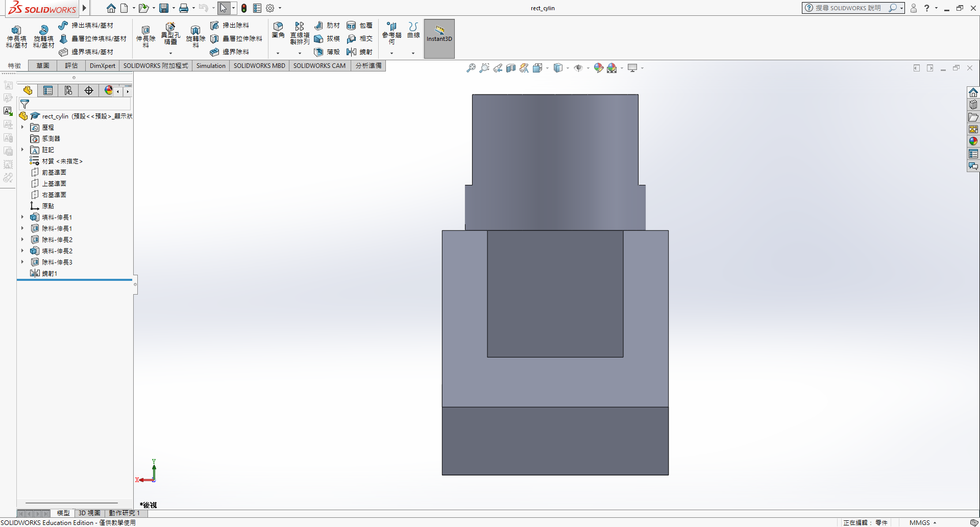Click the Section View icon

click(511, 68)
